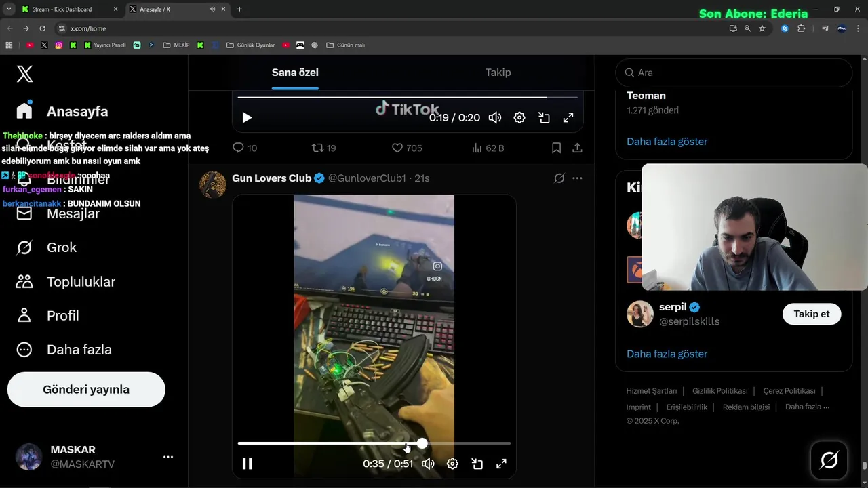View analytics showing 62 B views

[488, 148]
